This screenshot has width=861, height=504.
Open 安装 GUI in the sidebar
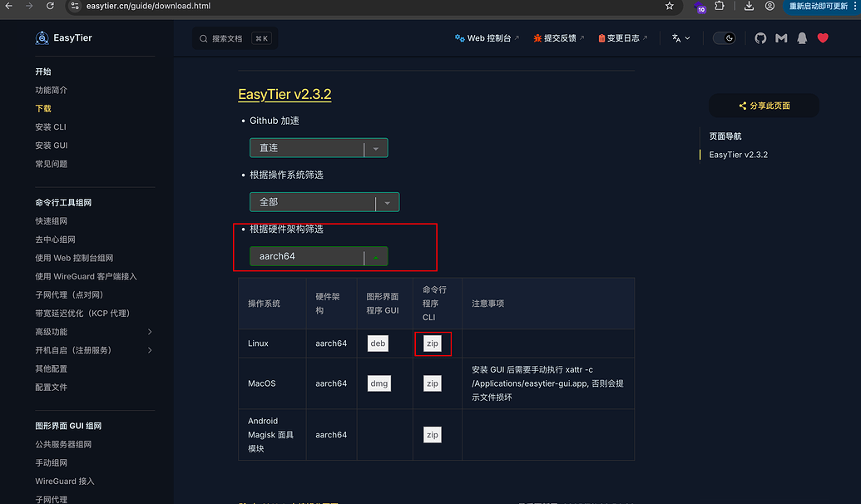click(51, 146)
